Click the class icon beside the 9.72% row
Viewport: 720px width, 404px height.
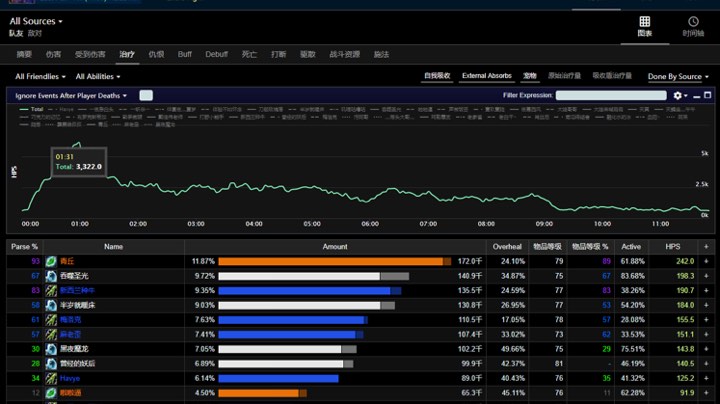pyautogui.click(x=51, y=276)
